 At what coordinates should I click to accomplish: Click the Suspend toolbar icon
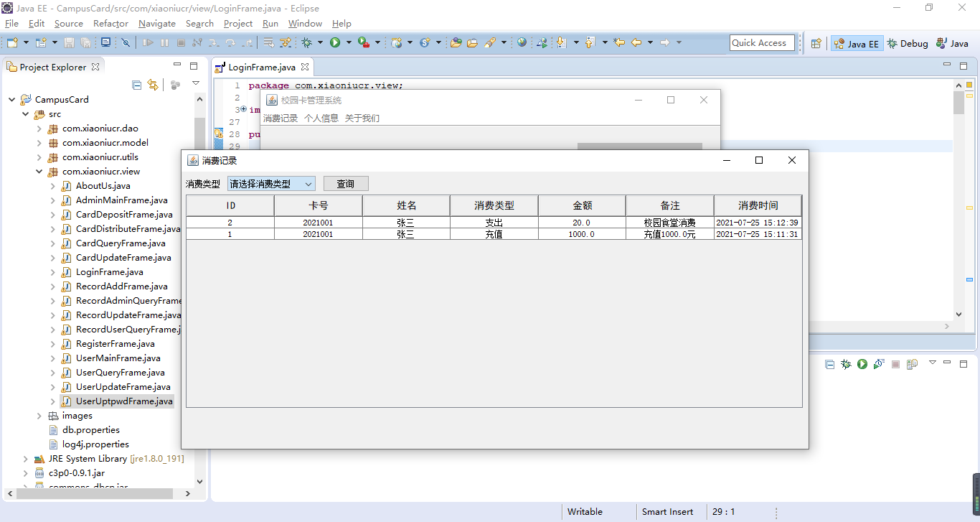click(x=164, y=42)
